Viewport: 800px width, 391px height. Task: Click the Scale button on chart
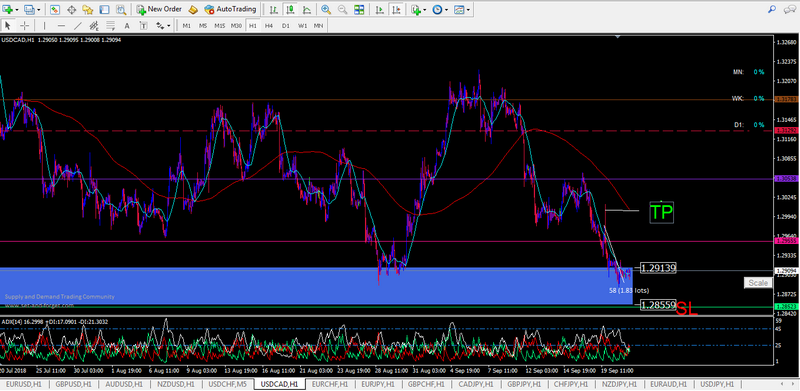pyautogui.click(x=758, y=283)
